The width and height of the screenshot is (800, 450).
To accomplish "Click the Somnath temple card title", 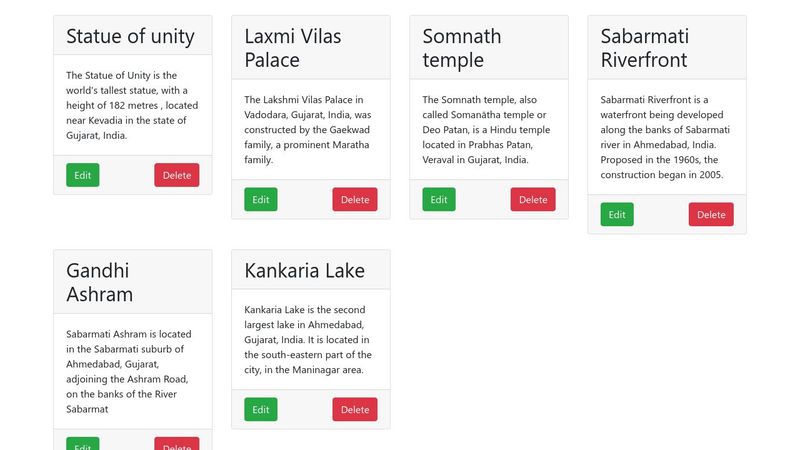I will (x=461, y=48).
